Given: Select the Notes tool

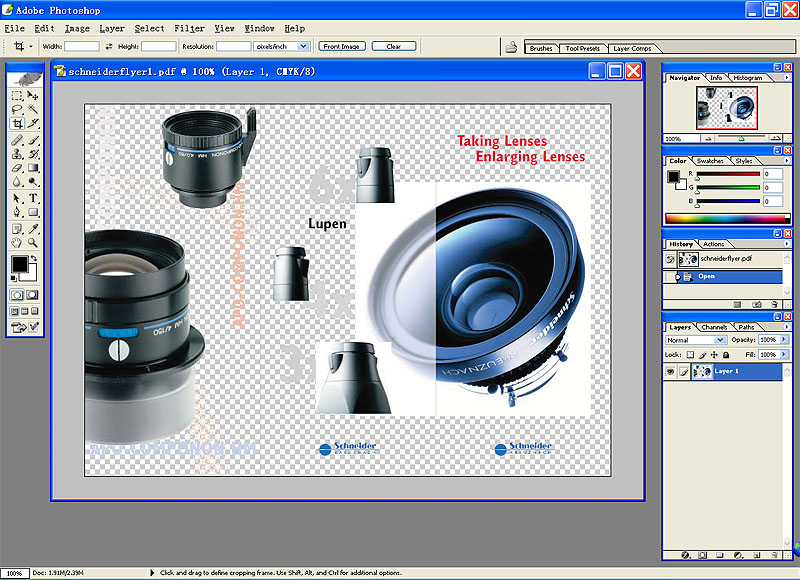Looking at the screenshot, I should 17,229.
